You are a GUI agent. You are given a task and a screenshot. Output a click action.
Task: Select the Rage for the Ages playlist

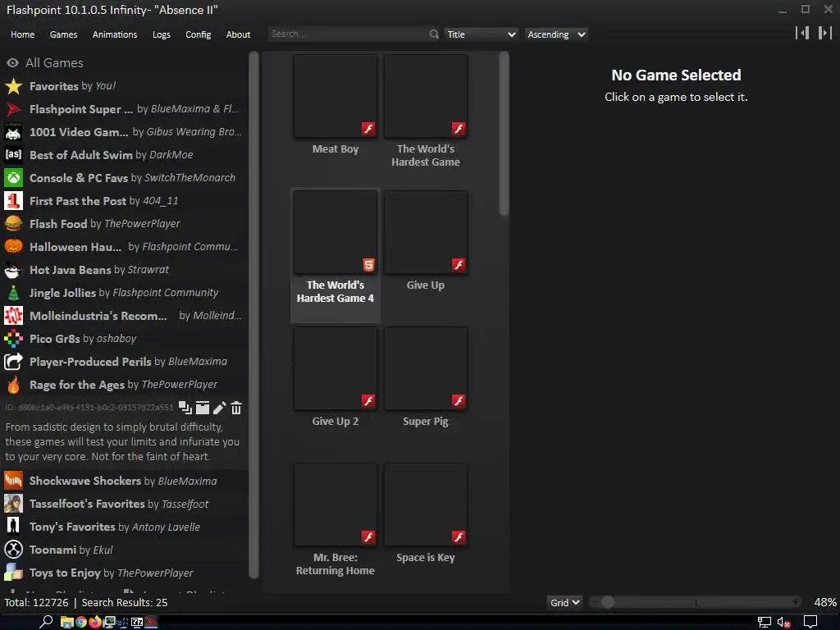click(125, 385)
